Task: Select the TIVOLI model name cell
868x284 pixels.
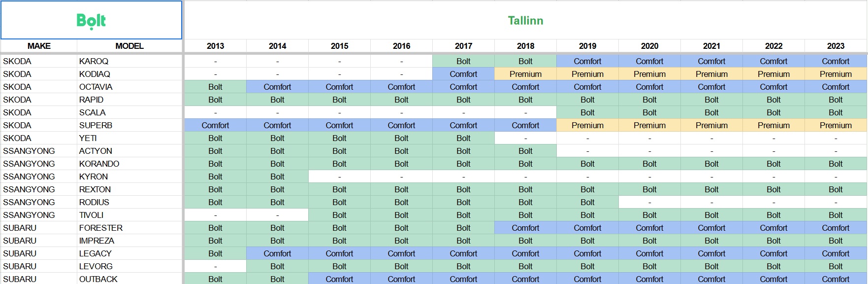Action: pos(129,215)
